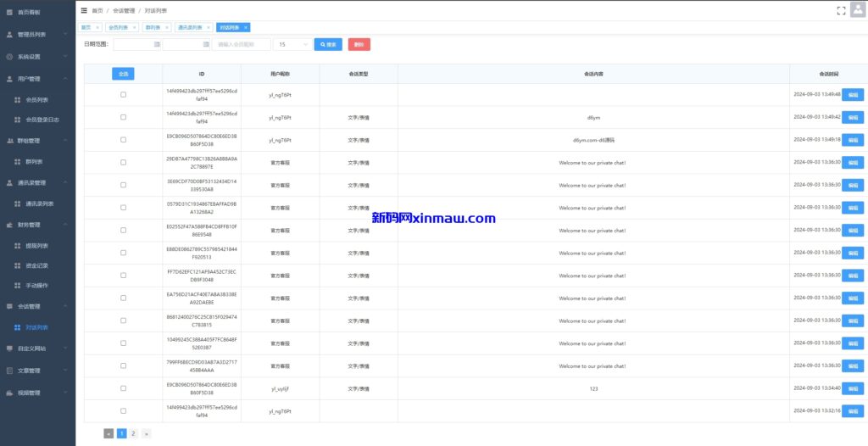Click the blue 搜索 search button

coord(328,44)
